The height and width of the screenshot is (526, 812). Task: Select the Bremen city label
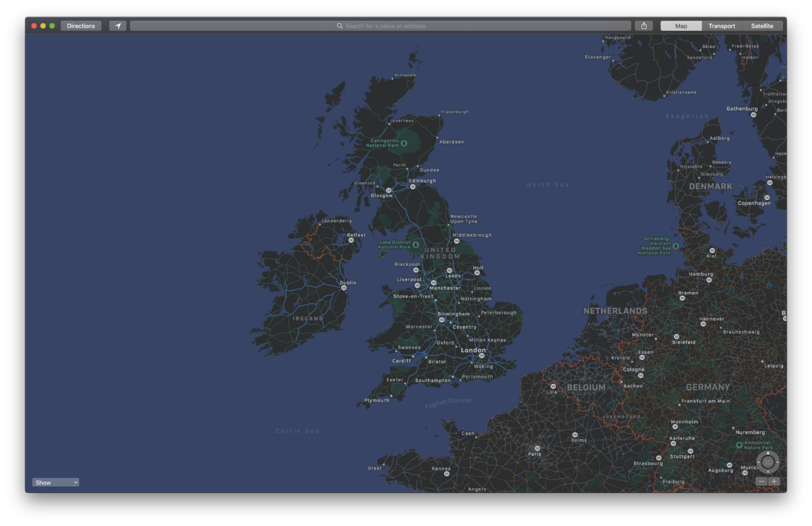688,293
